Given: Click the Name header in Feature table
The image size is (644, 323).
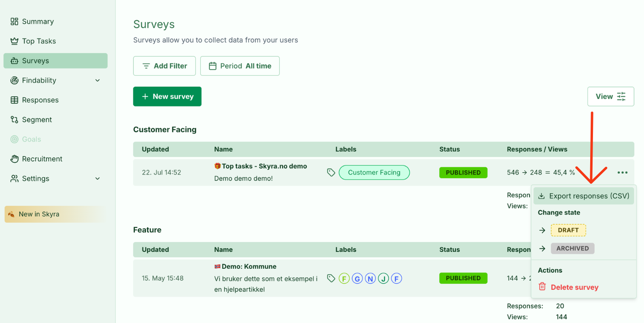Looking at the screenshot, I should 224,250.
